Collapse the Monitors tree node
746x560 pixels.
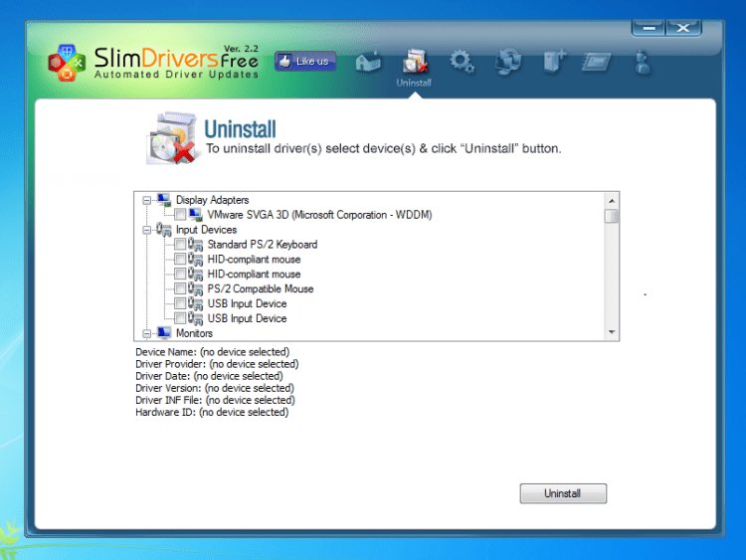point(147,333)
